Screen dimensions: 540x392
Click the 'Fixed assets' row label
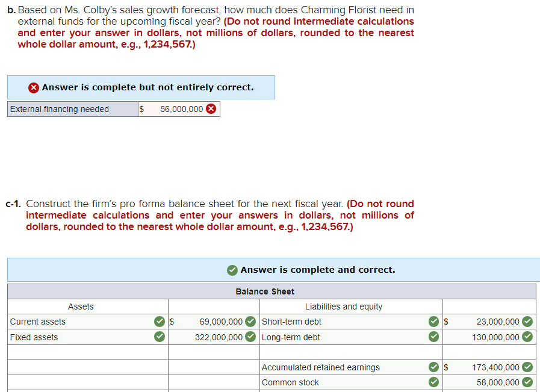(34, 337)
